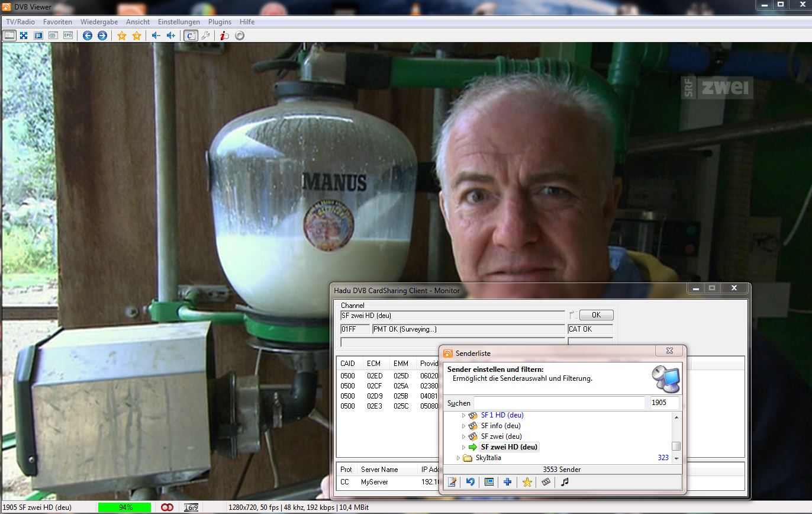
Task: Go to previous channel with left arrow
Action: [x=88, y=36]
